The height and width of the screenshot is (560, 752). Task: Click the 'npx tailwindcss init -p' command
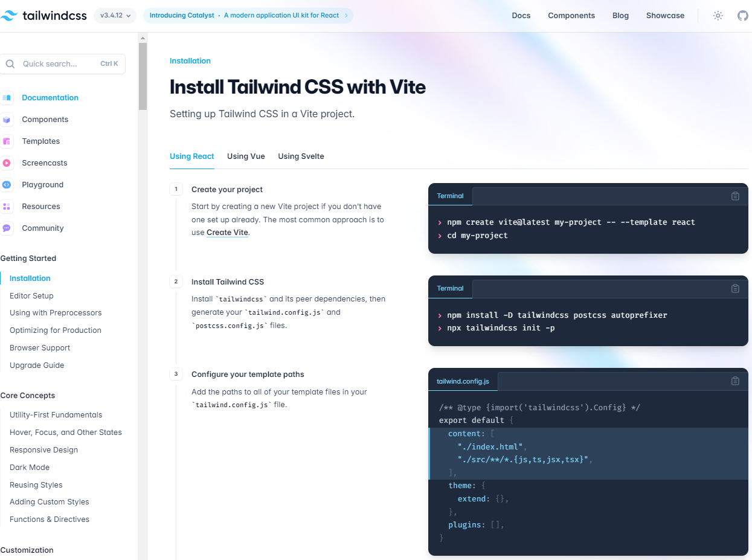click(x=501, y=328)
